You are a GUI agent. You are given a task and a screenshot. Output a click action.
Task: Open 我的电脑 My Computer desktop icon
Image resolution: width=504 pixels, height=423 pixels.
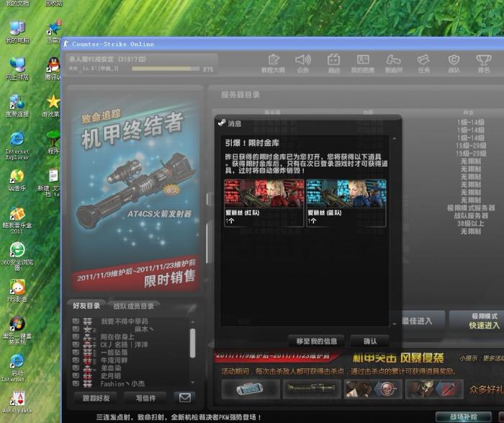coord(17,32)
